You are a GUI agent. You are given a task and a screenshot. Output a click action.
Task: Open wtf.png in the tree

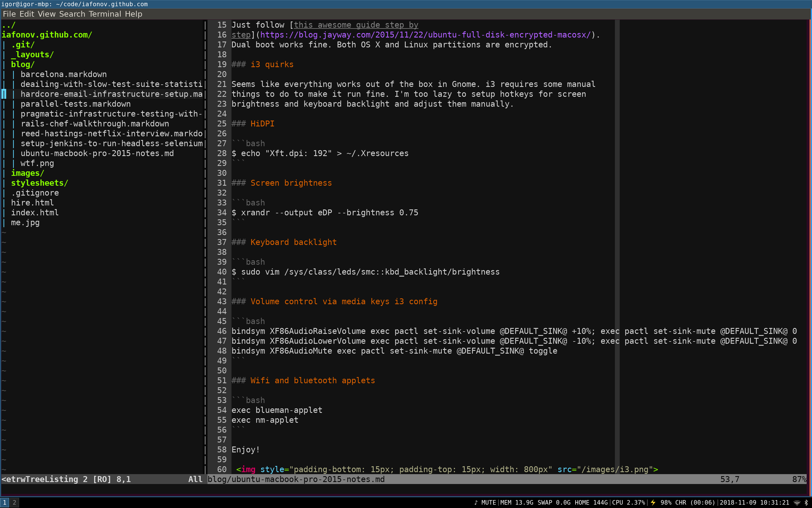tap(37, 163)
